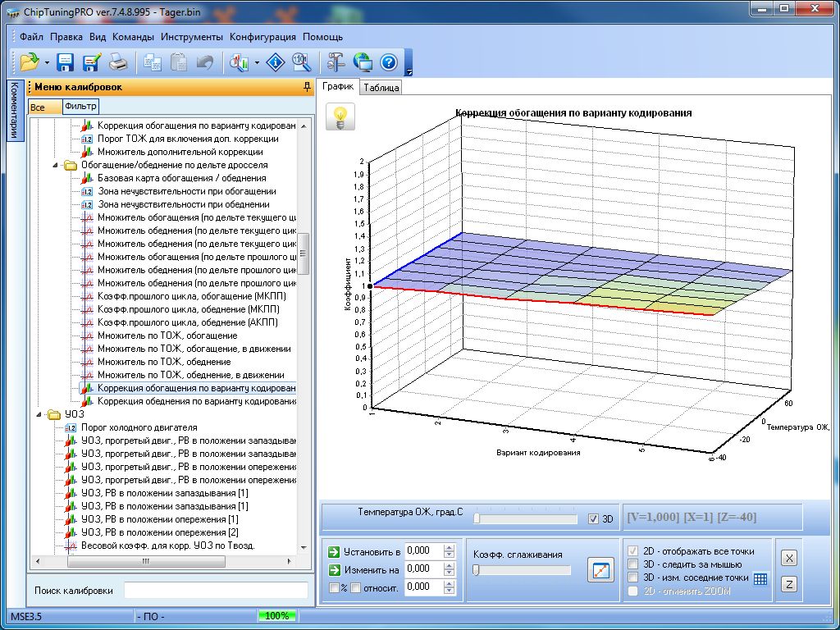This screenshot has width=840, height=630.
Task: Click the blue diamond info icon
Action: [x=277, y=62]
